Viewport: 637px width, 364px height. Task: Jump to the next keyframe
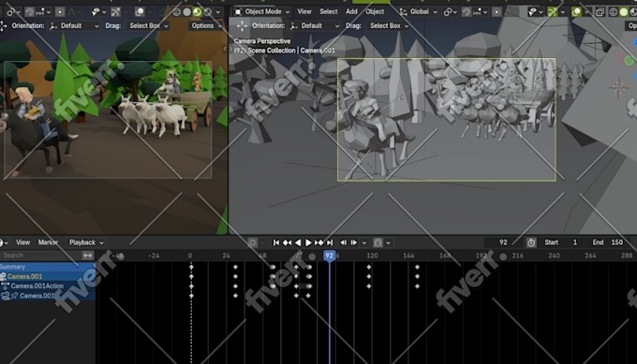pyautogui.click(x=319, y=242)
